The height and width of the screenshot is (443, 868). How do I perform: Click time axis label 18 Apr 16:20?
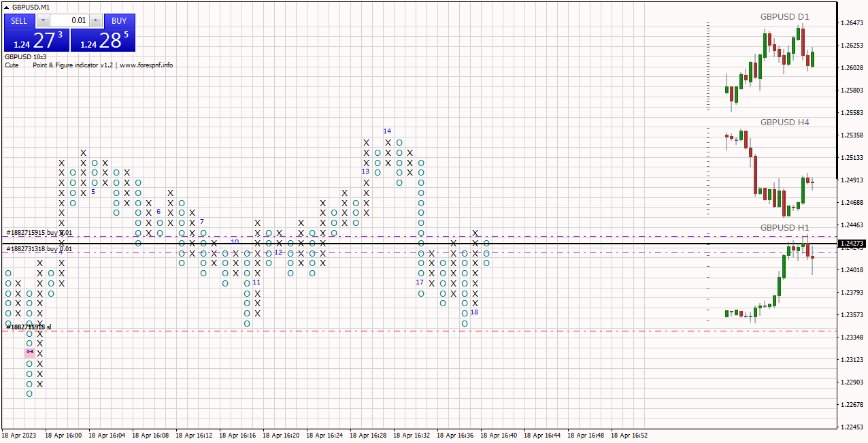click(281, 435)
